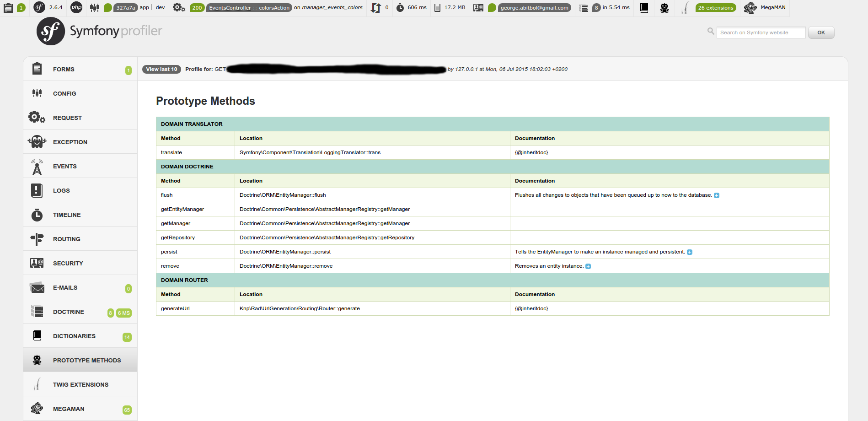Image resolution: width=868 pixels, height=421 pixels.
Task: Open the Doctrine panel
Action: (x=80, y=312)
